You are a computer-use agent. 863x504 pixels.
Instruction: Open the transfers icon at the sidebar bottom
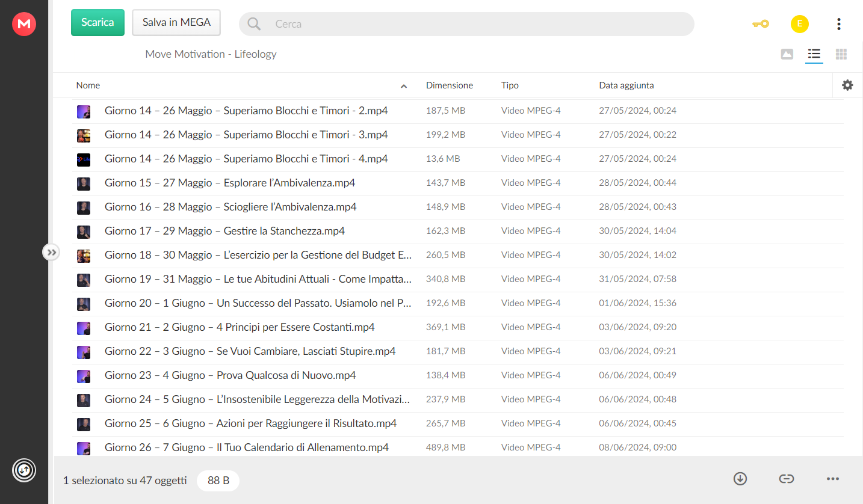pyautogui.click(x=24, y=470)
